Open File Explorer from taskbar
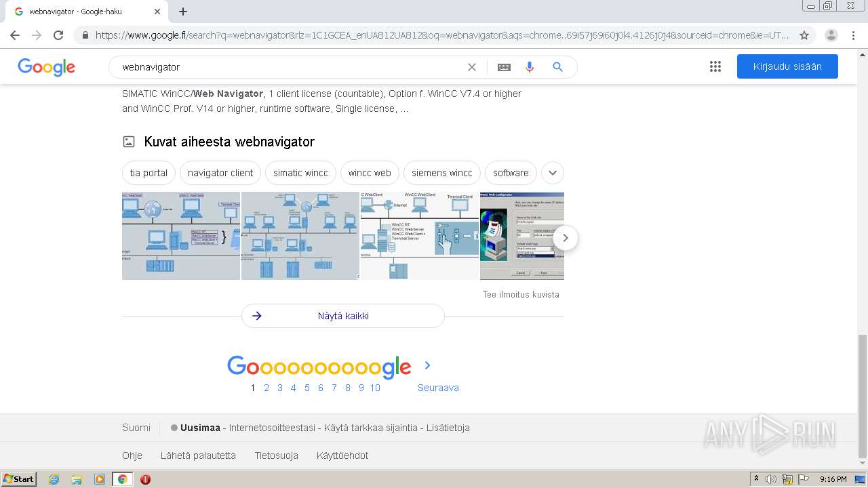 [77, 479]
